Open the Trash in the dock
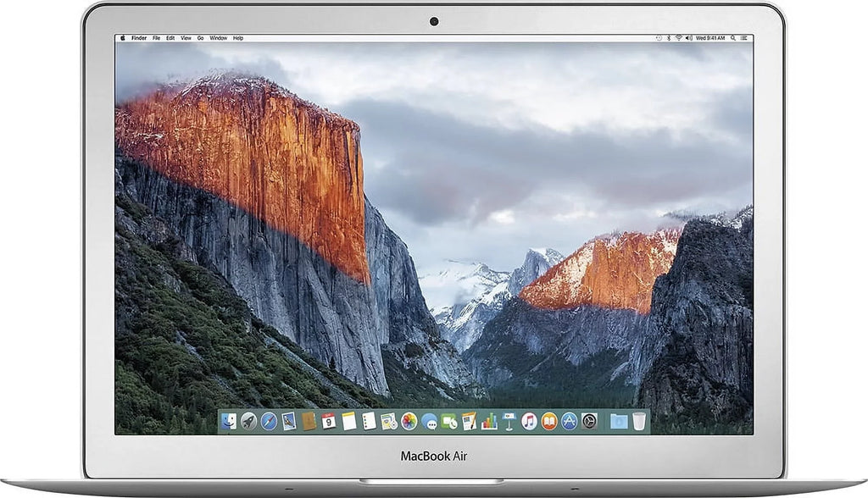 [639, 422]
